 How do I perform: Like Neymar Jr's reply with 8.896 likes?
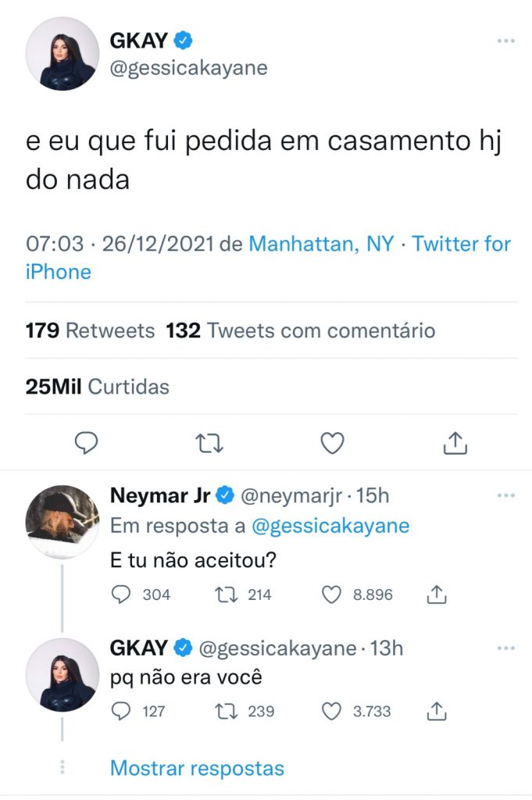(x=332, y=595)
